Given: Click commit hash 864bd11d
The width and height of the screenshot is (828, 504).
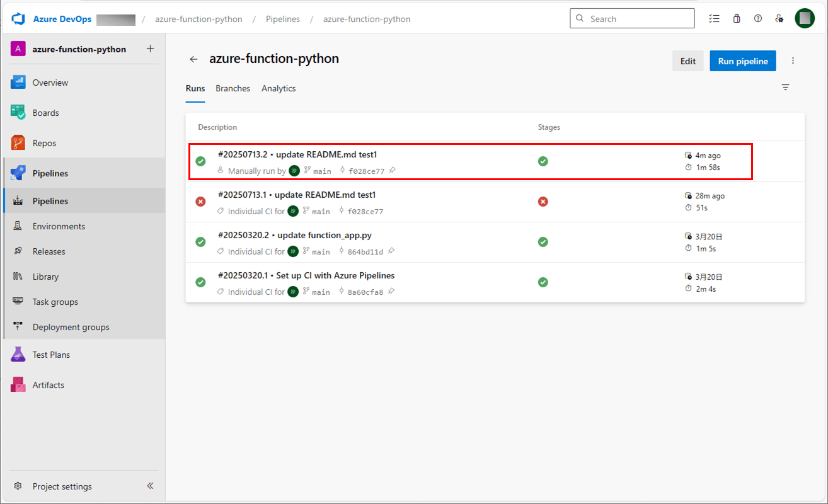Looking at the screenshot, I should pos(365,251).
